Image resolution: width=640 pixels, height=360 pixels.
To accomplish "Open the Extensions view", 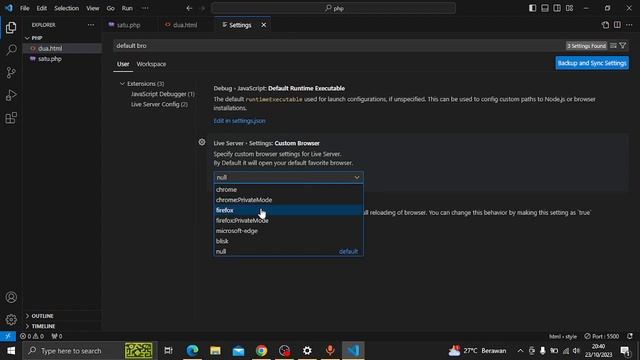I will click(x=11, y=118).
